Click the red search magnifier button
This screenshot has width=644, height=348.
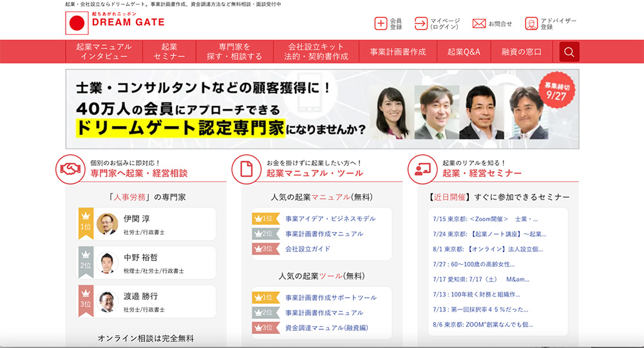point(569,51)
